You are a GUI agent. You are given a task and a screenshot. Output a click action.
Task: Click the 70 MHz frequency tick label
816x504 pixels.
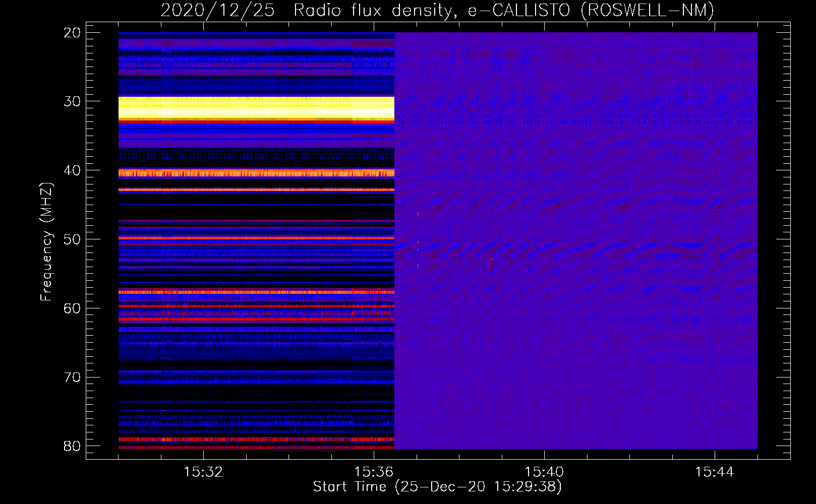pyautogui.click(x=72, y=377)
